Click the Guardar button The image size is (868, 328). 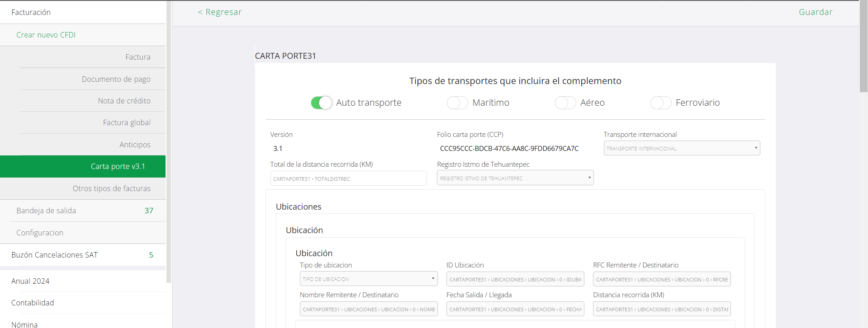coord(815,12)
